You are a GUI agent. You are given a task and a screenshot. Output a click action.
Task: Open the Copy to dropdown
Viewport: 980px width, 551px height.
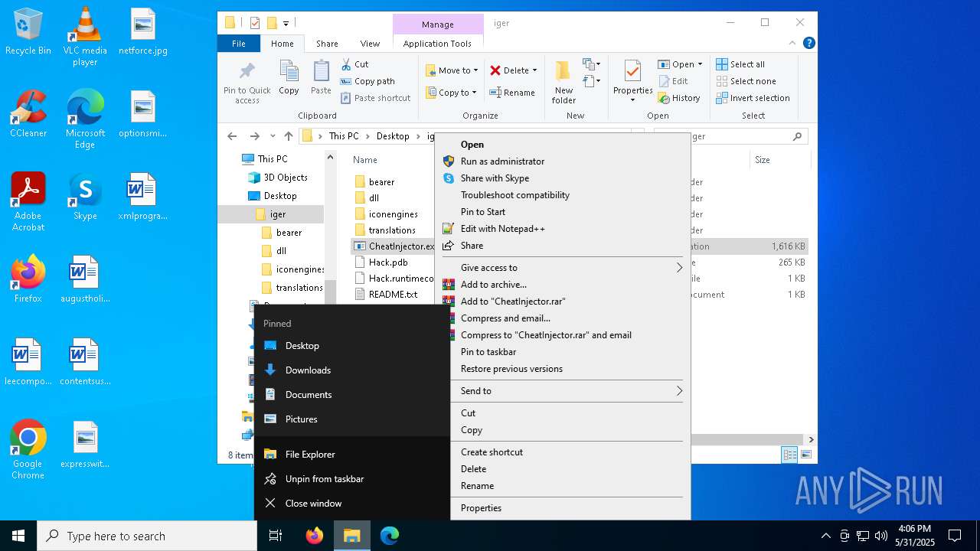coord(451,93)
